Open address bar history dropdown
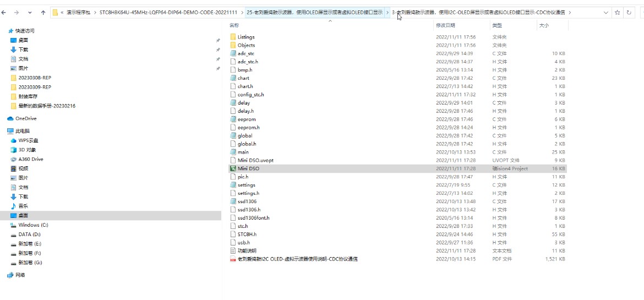644x300 pixels. point(606,13)
